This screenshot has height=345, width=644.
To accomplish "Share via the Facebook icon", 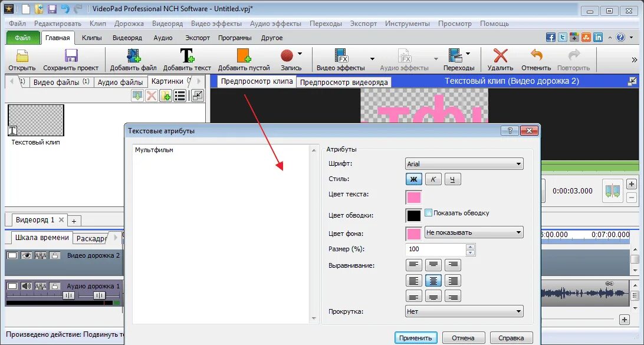I will click(550, 37).
